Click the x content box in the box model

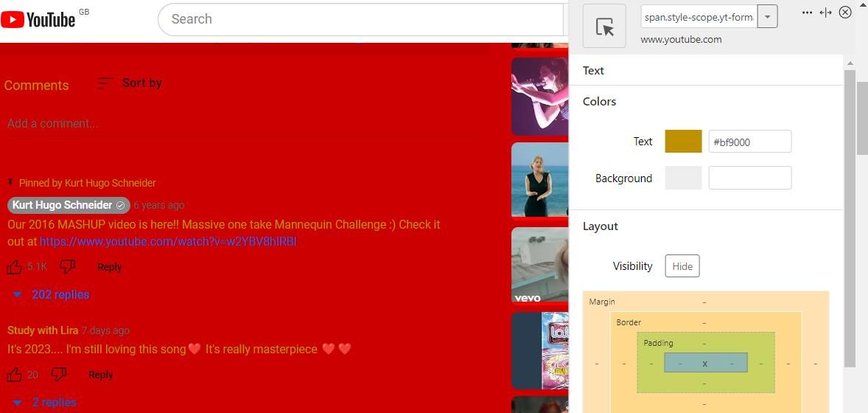coord(705,363)
